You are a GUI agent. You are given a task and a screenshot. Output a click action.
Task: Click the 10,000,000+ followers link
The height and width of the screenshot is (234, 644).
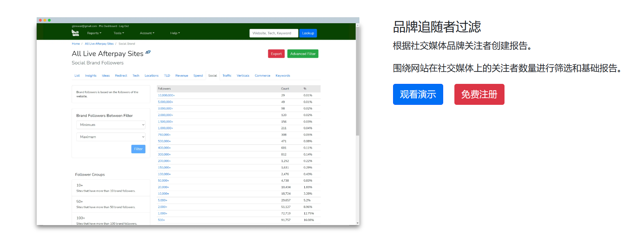166,95
